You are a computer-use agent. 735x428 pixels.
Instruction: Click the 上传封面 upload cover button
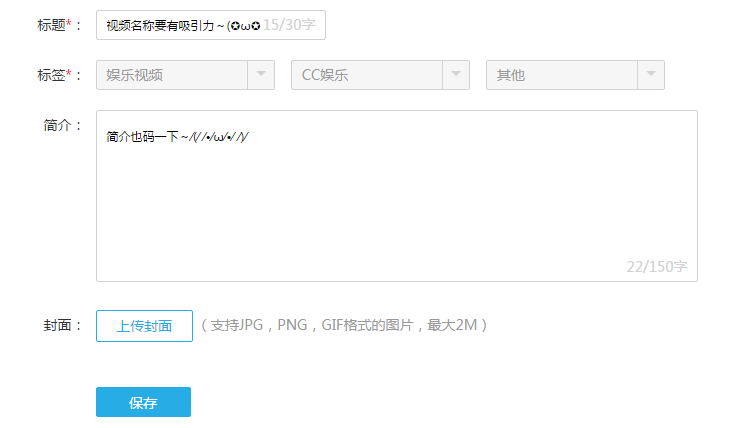coord(144,326)
